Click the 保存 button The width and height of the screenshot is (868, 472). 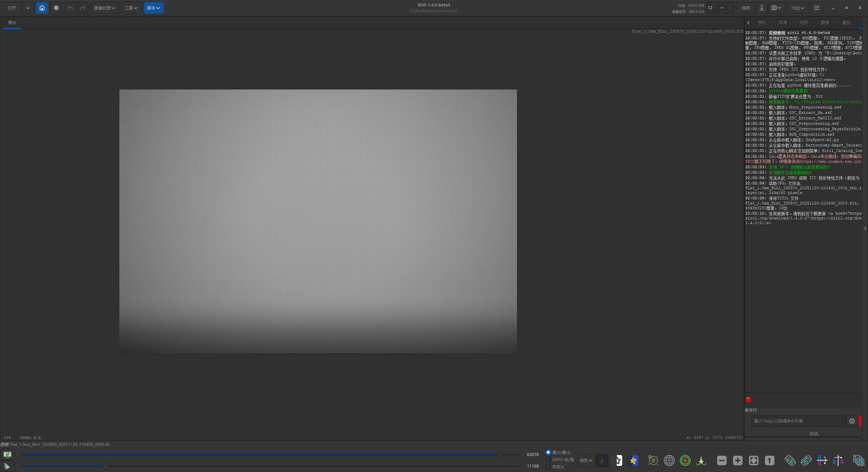(746, 8)
